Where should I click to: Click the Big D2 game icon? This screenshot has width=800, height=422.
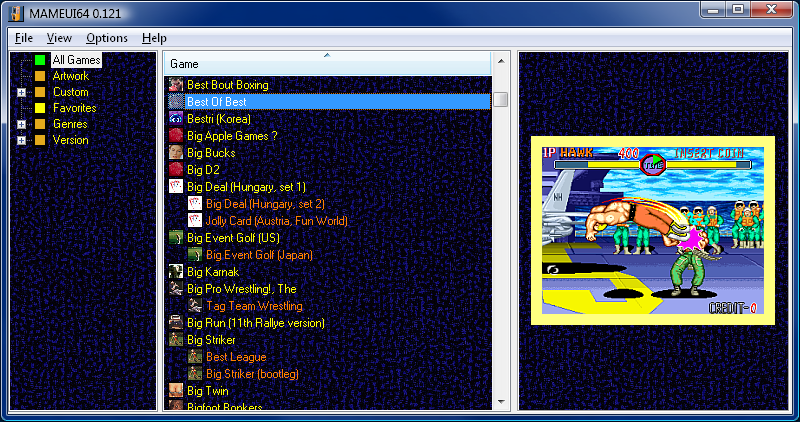pyautogui.click(x=176, y=169)
